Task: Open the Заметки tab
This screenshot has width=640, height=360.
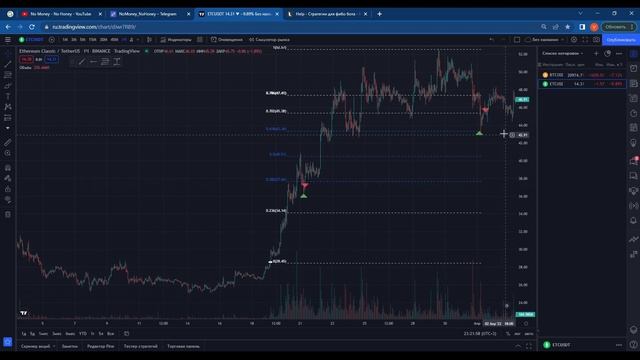Action: (x=70, y=346)
